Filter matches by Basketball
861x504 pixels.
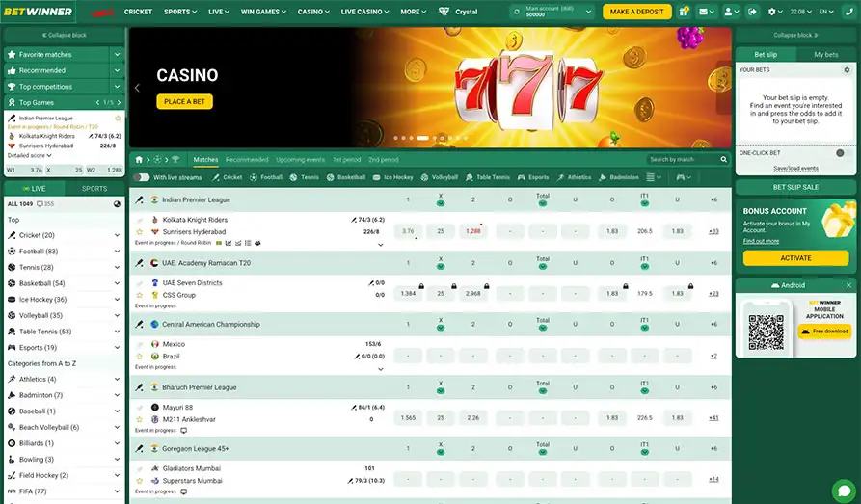(x=346, y=177)
